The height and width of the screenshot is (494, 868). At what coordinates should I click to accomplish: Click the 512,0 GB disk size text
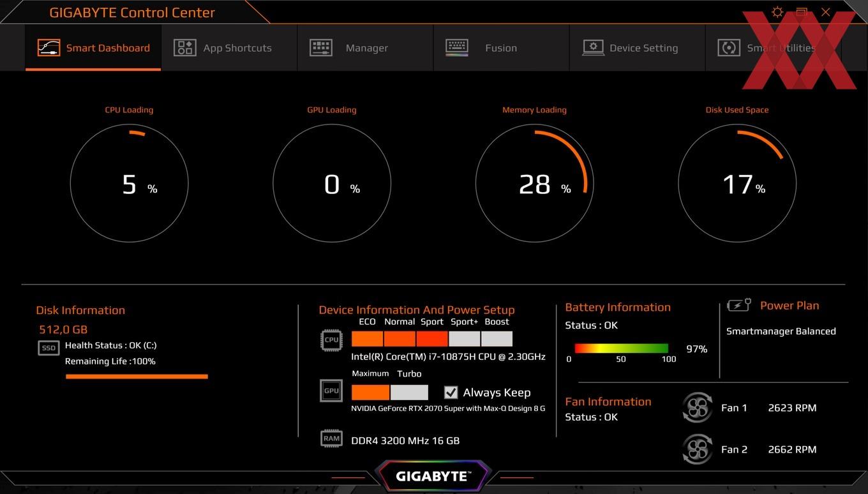pyautogui.click(x=63, y=330)
